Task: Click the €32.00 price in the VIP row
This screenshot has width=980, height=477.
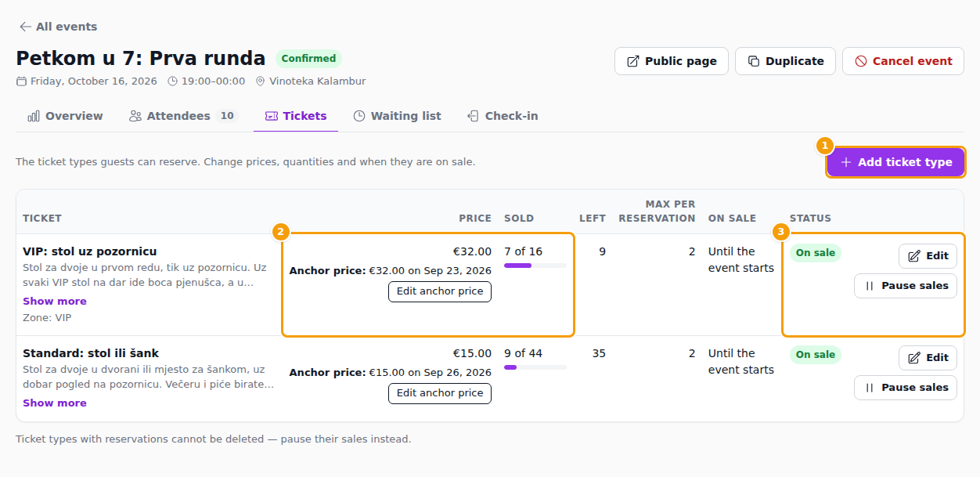Action: 472,251
